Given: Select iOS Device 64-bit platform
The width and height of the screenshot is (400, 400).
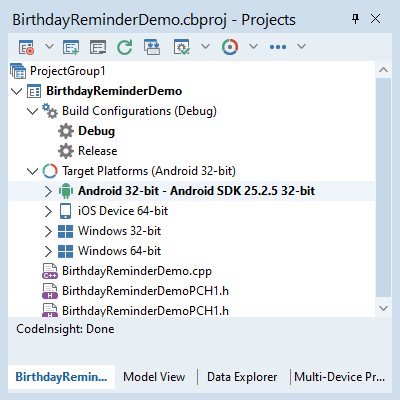Looking at the screenshot, I should pyautogui.click(x=123, y=211).
